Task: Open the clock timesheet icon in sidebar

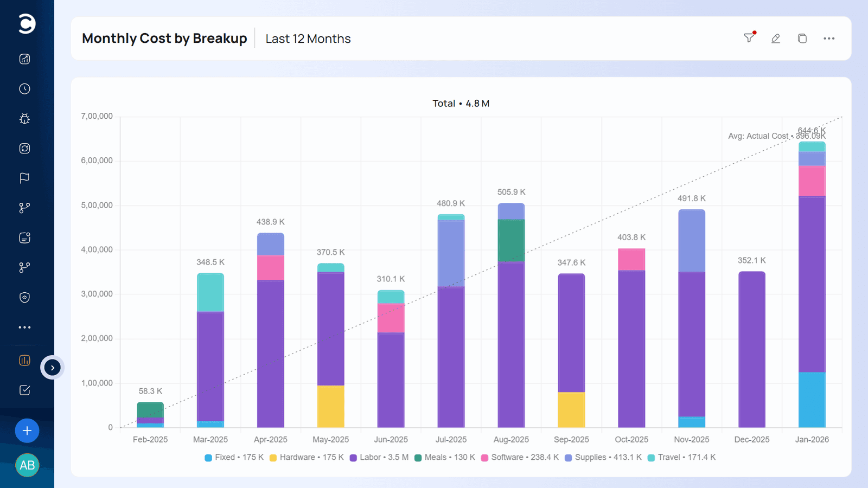Action: (x=24, y=89)
